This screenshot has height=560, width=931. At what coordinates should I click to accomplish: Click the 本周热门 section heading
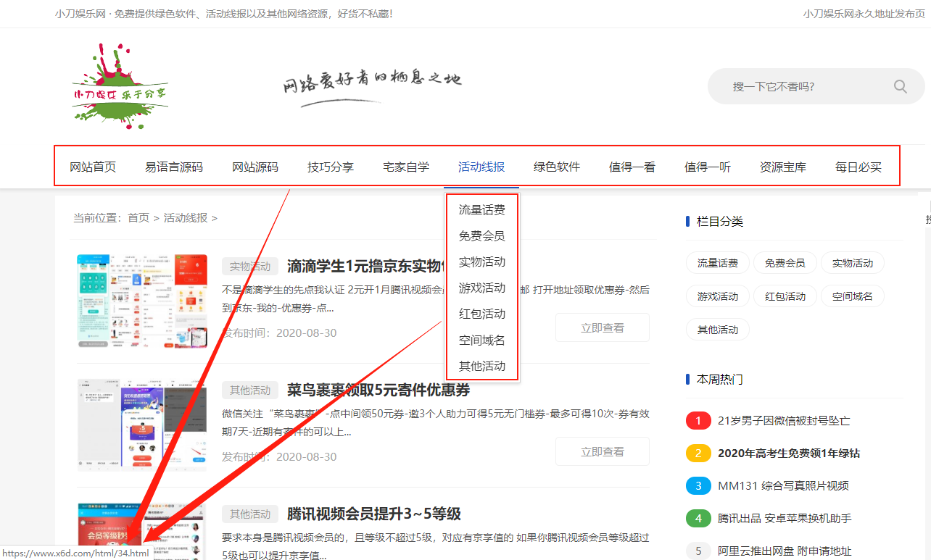click(720, 380)
